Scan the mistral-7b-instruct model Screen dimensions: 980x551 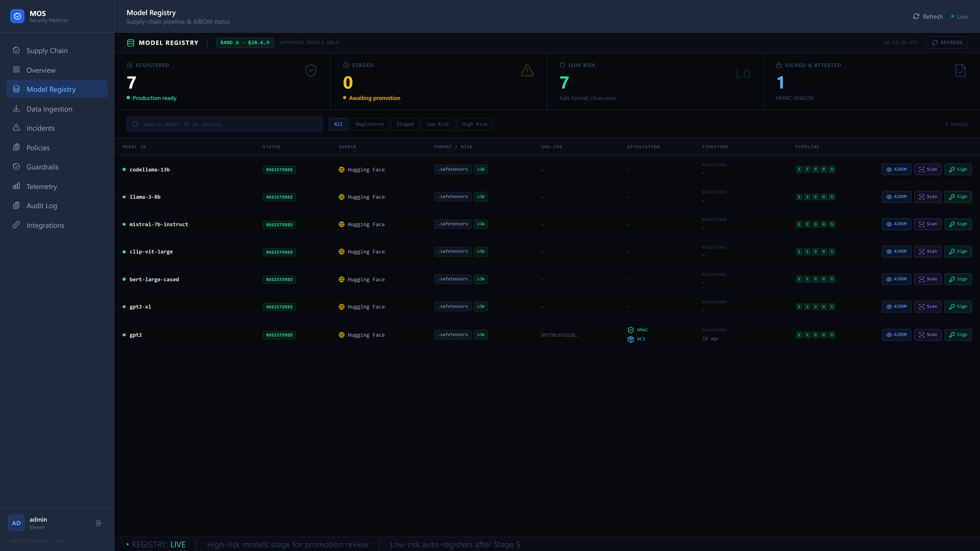tap(928, 224)
